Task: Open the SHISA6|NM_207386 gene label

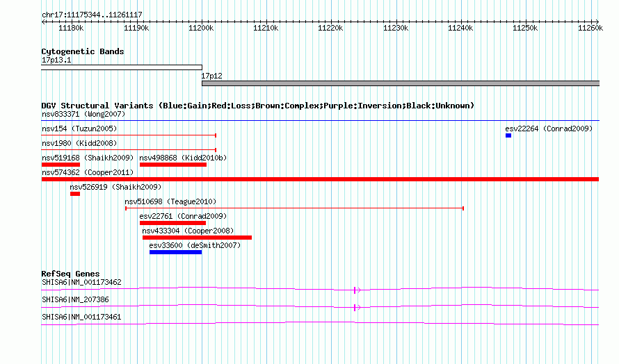Action: tap(75, 299)
